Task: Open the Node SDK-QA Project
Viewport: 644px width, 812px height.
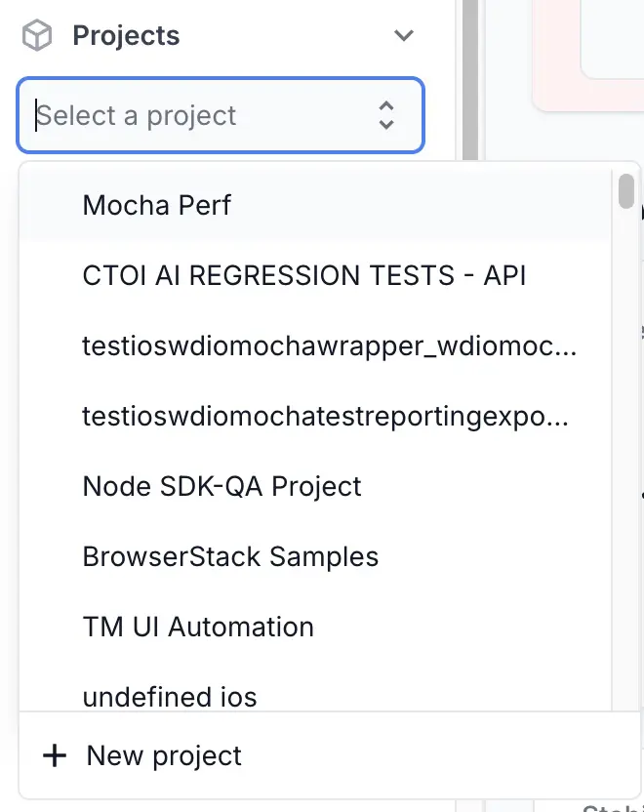Action: (x=221, y=486)
